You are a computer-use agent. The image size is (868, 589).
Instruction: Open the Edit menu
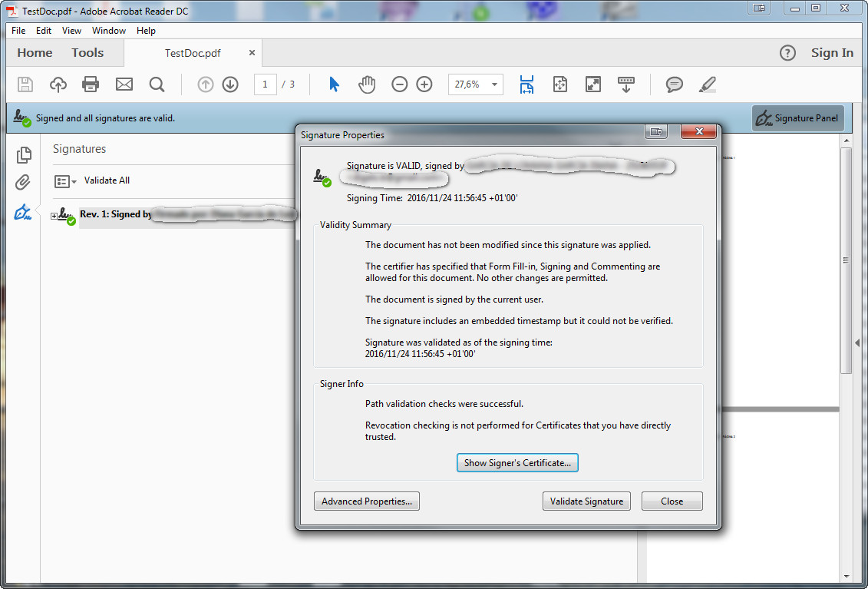pos(44,31)
